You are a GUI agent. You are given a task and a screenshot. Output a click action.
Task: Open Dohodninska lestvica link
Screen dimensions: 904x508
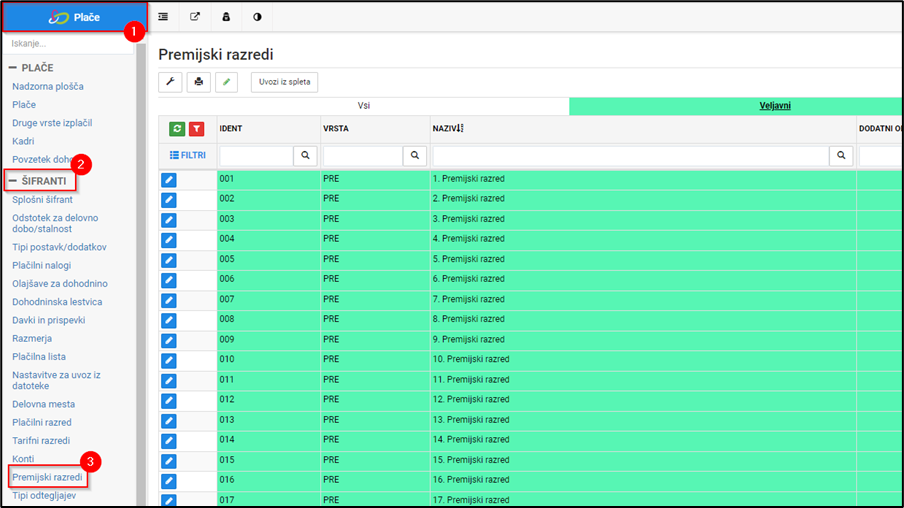coord(57,302)
